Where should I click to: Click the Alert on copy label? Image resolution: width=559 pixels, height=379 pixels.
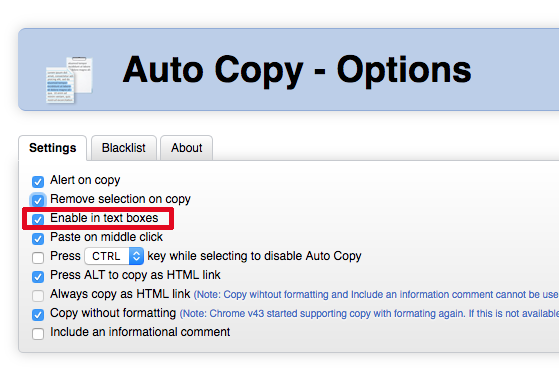click(85, 180)
